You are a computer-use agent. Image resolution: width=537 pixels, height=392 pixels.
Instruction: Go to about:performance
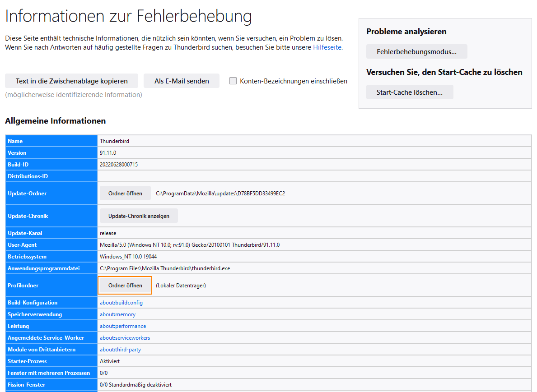pos(123,326)
